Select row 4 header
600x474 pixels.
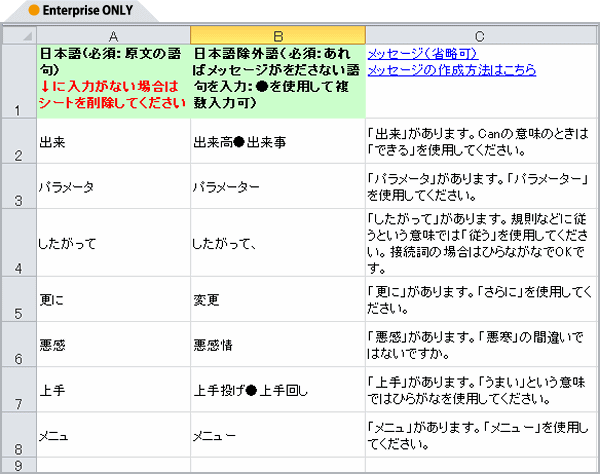[x=20, y=243]
